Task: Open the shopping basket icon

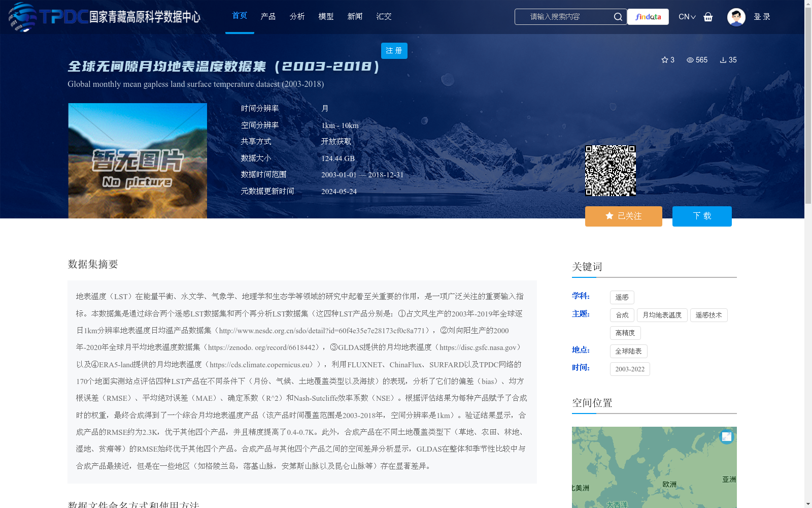Action: point(708,17)
